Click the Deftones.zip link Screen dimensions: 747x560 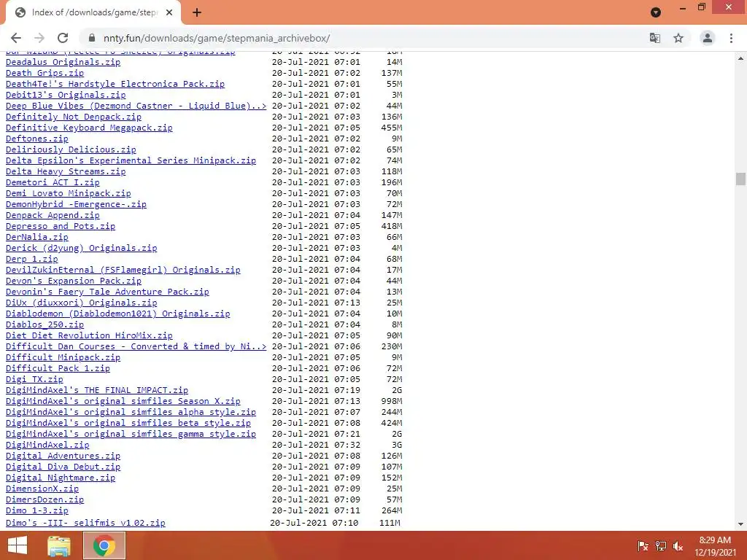(37, 139)
